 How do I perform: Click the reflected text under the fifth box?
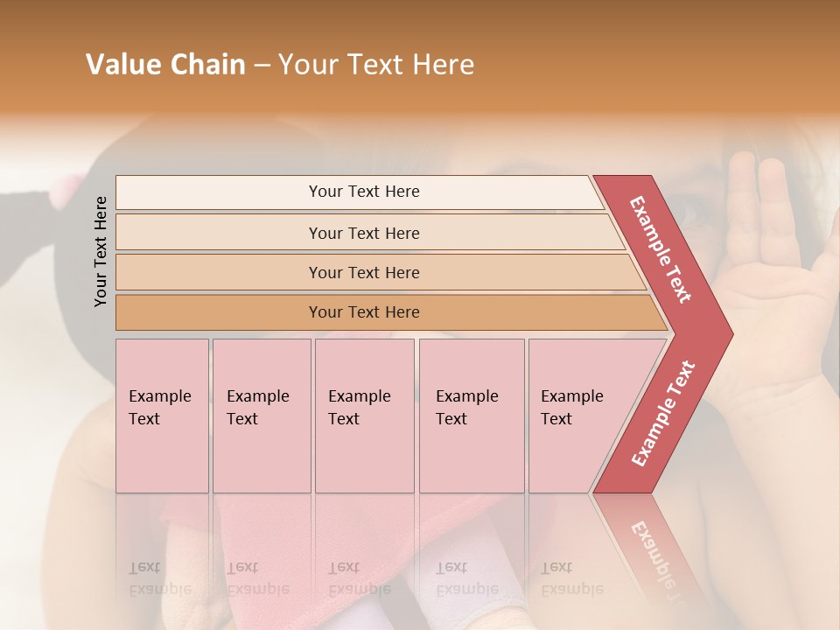pyautogui.click(x=571, y=579)
